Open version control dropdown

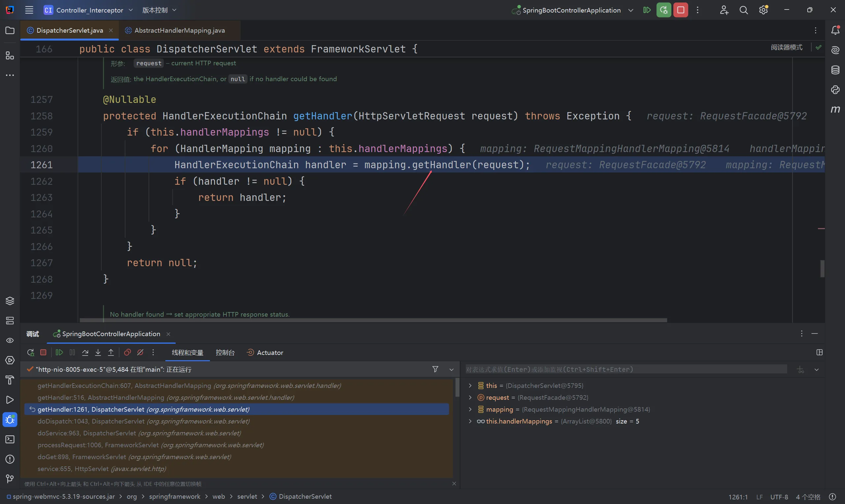click(x=159, y=10)
